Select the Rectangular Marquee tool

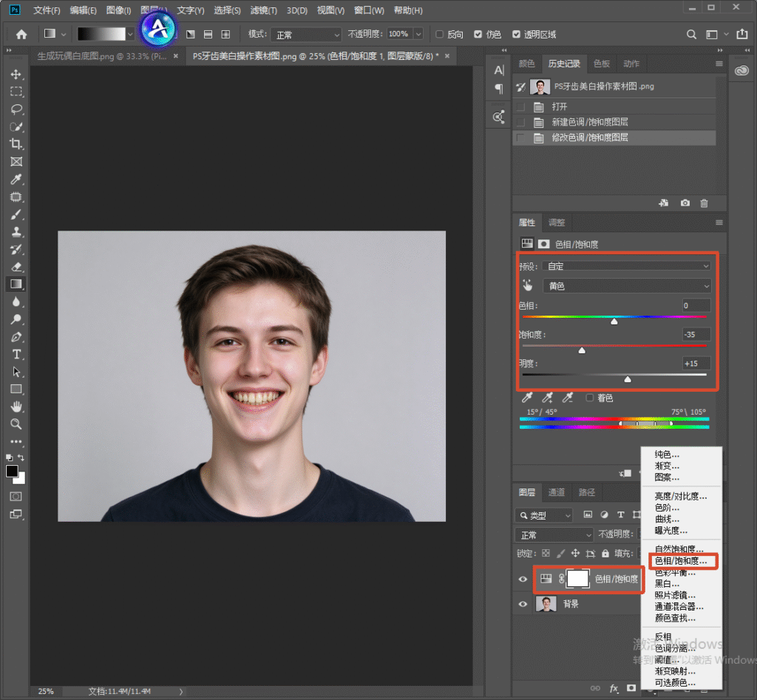[16, 92]
